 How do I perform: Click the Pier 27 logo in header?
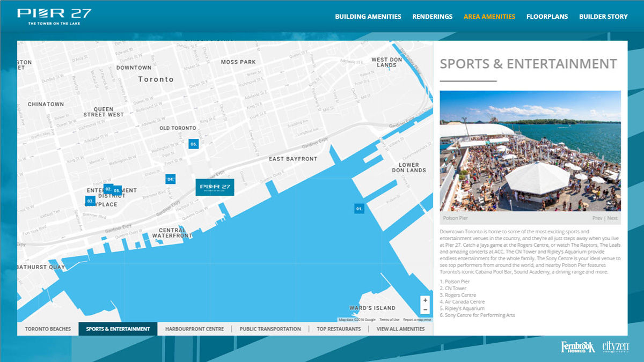coord(54,17)
